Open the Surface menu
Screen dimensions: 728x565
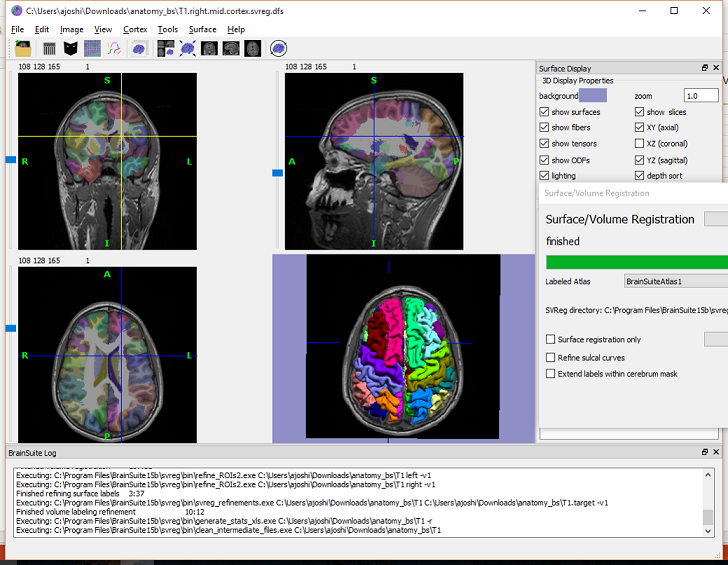click(202, 30)
